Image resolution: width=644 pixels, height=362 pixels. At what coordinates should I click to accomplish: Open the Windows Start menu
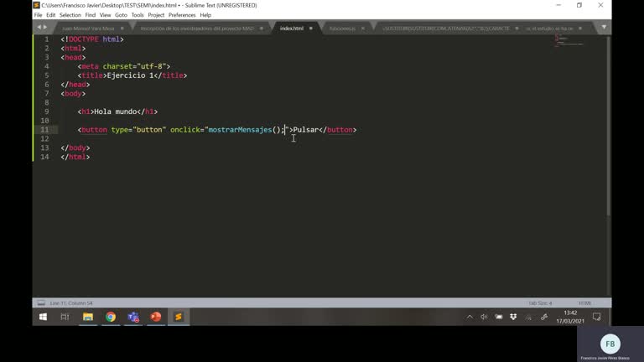(43, 317)
